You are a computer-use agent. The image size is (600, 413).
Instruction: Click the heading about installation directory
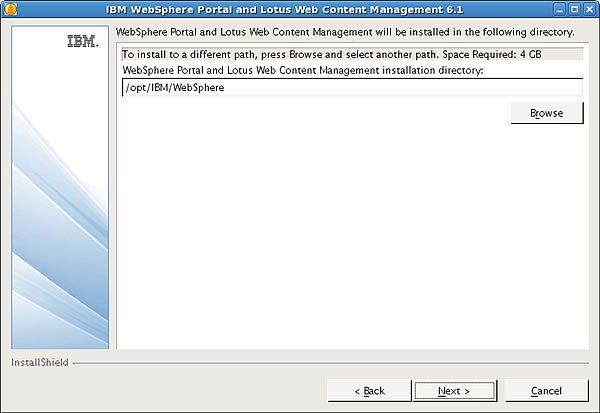point(345,32)
